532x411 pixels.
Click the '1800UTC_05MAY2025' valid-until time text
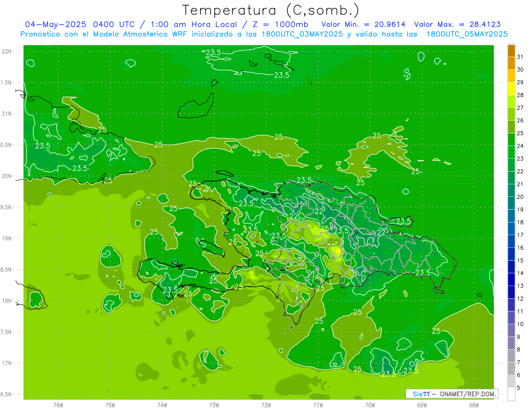click(x=466, y=34)
